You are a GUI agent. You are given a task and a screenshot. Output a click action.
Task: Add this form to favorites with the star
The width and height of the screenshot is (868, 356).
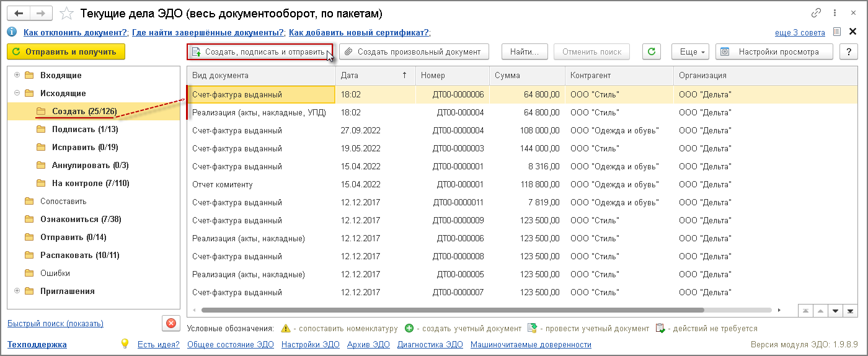(67, 13)
